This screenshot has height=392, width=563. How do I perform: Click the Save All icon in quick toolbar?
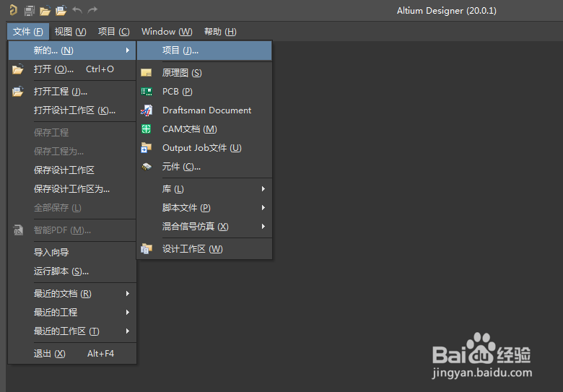(30, 11)
